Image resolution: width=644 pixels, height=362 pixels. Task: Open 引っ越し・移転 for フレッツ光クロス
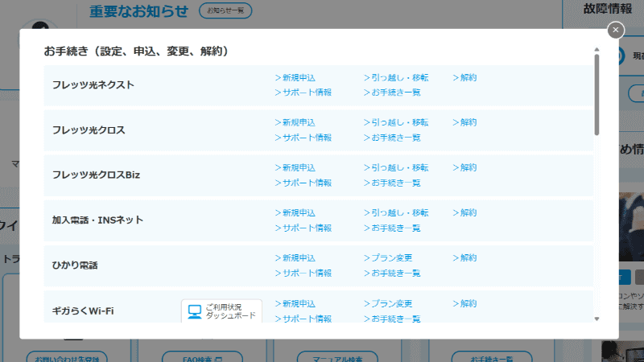click(396, 122)
